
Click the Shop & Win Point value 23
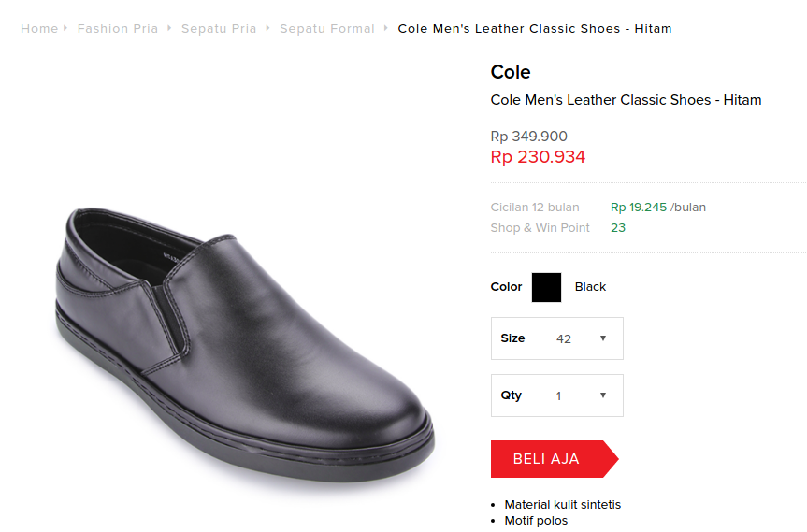point(618,227)
